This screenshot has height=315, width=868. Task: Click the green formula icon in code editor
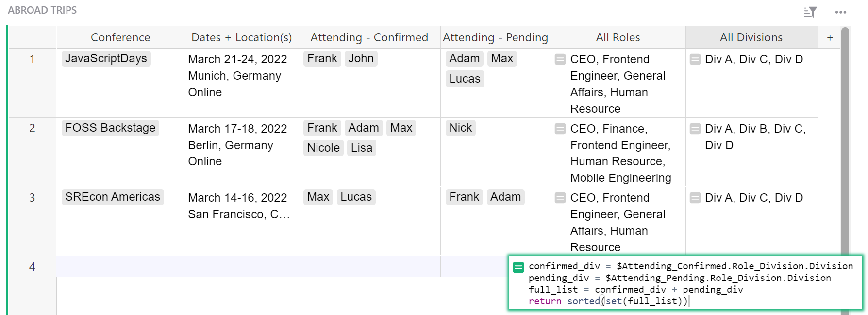click(518, 267)
